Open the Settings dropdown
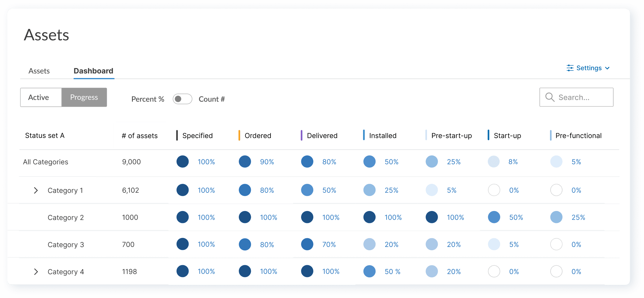The image size is (644, 298). pos(588,68)
